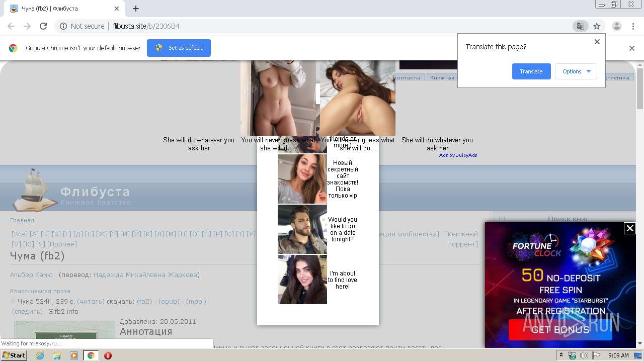Set Chrome as default browser
Viewport: 644px width, 362px height.
click(x=179, y=48)
